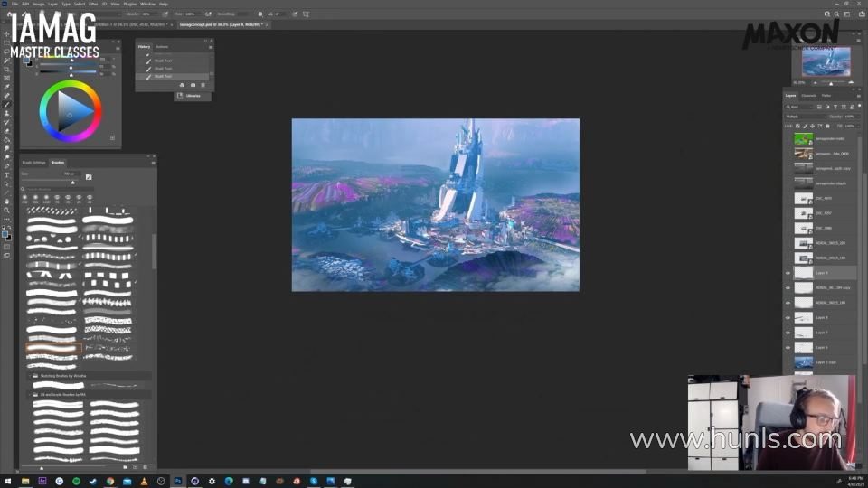Select the Pen tool
Image resolution: width=868 pixels, height=488 pixels.
click(x=6, y=166)
